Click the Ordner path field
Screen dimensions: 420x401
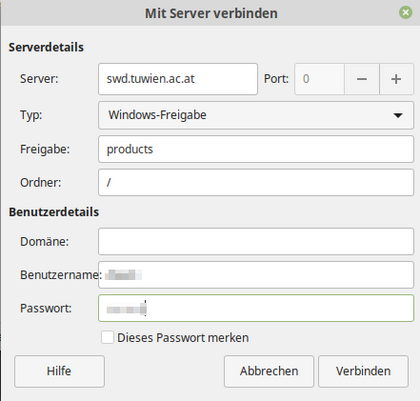pos(256,182)
